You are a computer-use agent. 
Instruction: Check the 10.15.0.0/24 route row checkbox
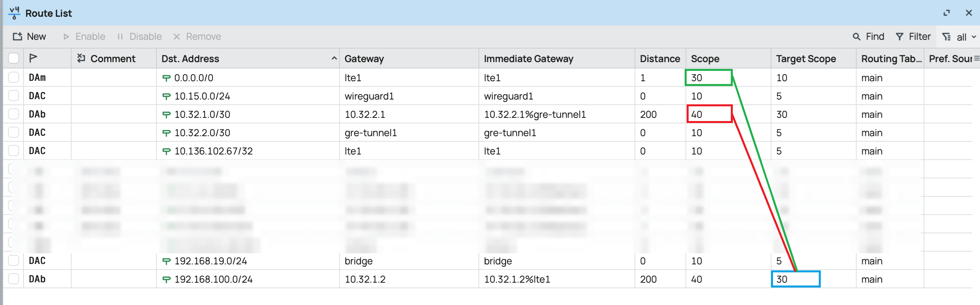[14, 96]
